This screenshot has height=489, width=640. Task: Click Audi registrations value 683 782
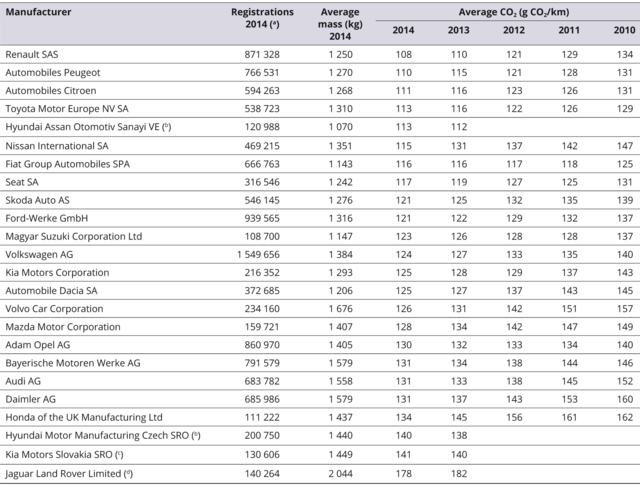click(x=262, y=381)
